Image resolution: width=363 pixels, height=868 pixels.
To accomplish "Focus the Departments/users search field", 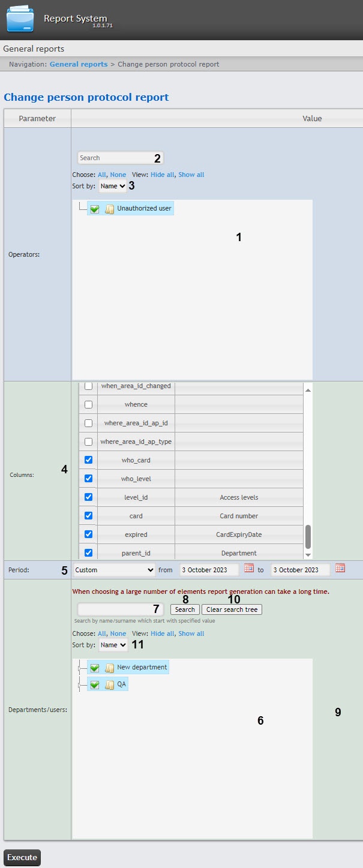I will (121, 609).
